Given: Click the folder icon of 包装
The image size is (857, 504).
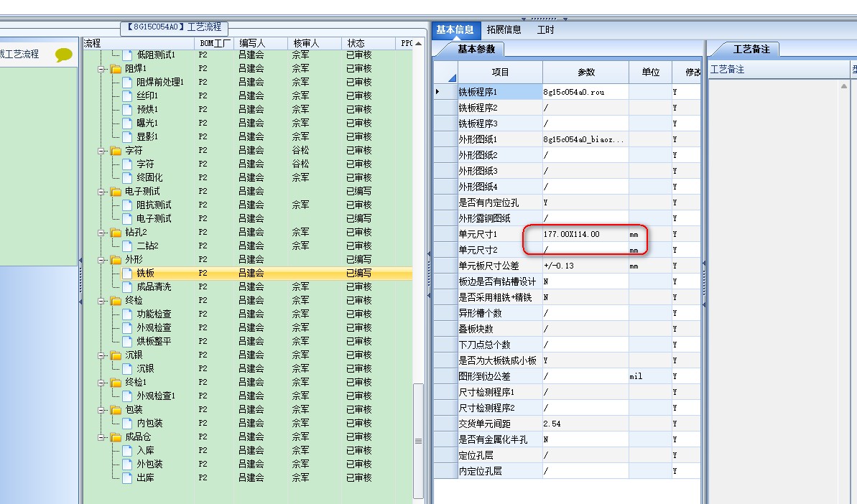Looking at the screenshot, I should tap(116, 410).
